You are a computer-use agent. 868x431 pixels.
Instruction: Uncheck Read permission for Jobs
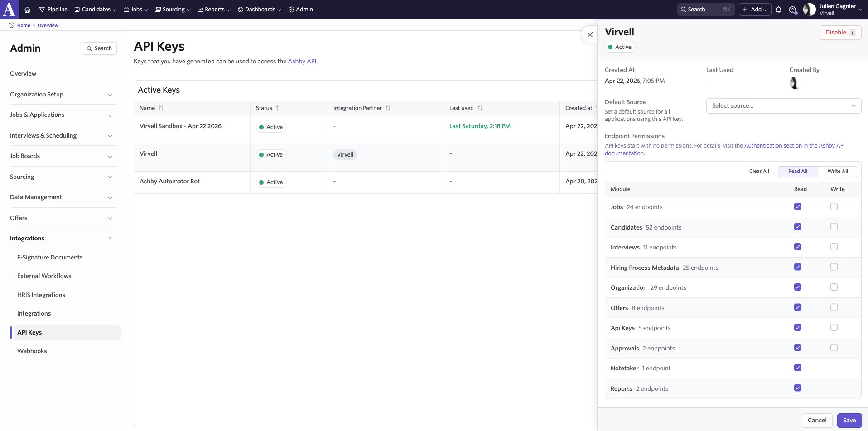point(798,206)
